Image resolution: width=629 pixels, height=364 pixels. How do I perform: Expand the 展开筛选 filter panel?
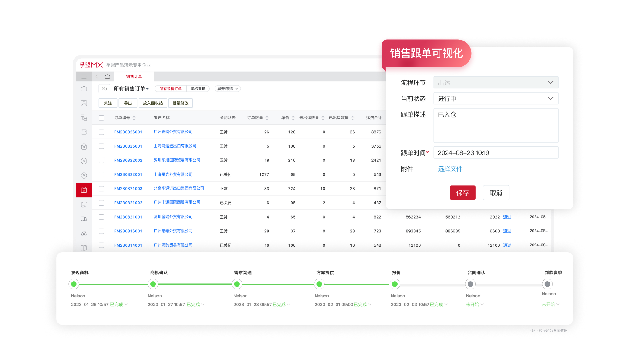[227, 88]
